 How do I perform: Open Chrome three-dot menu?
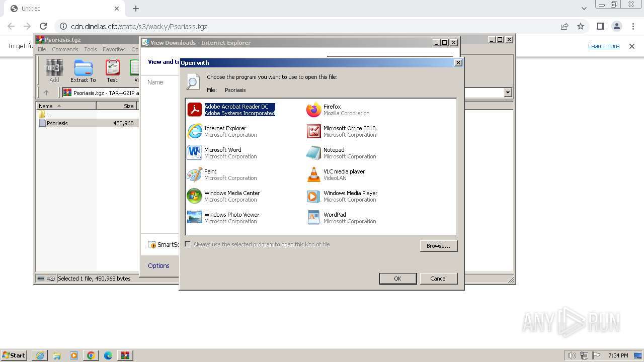[x=633, y=26]
